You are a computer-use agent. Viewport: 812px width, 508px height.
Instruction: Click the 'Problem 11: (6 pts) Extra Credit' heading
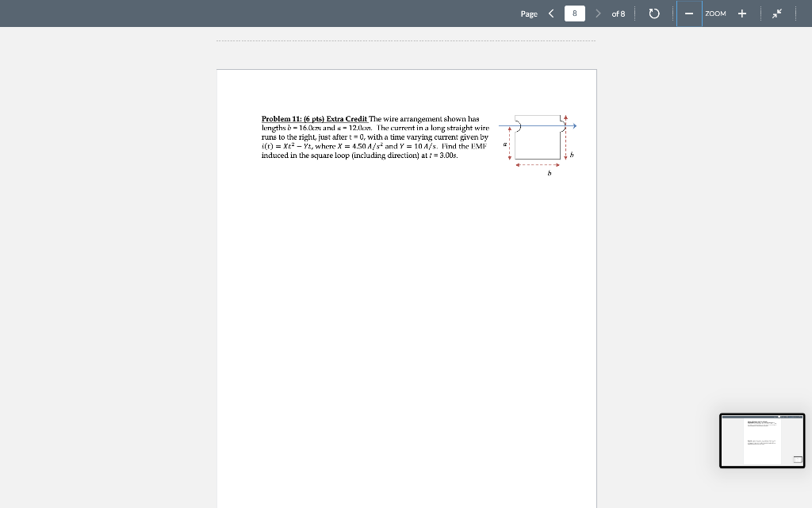click(x=314, y=119)
